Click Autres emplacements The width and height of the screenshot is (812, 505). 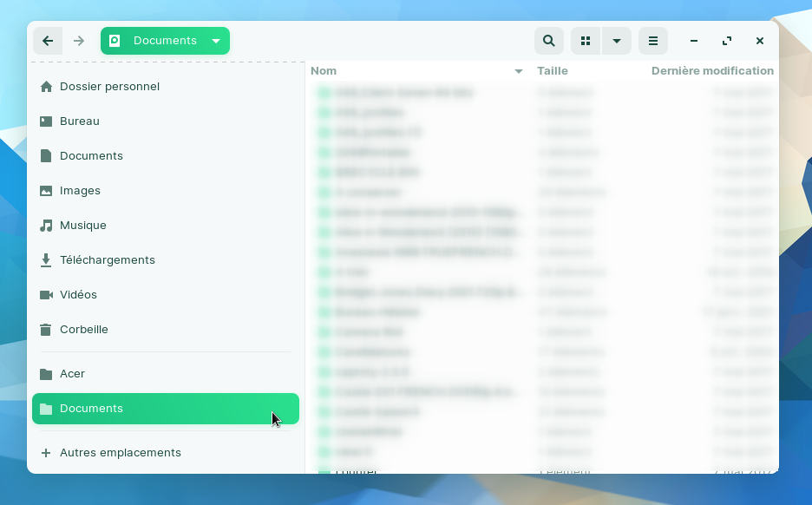tap(120, 453)
